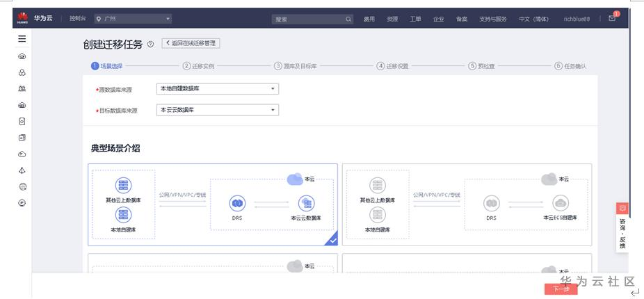
Task: Click the help question mark beside 创建迁移任务
Action: pos(150,45)
